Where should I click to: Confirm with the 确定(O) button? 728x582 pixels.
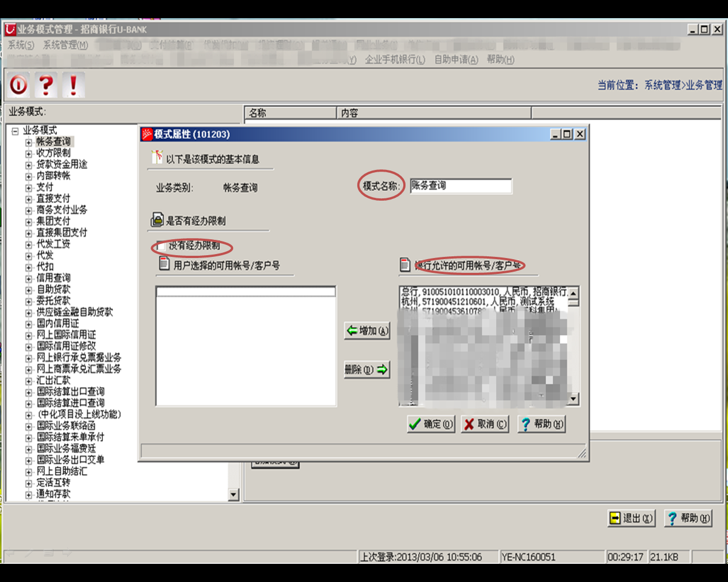pyautogui.click(x=431, y=424)
